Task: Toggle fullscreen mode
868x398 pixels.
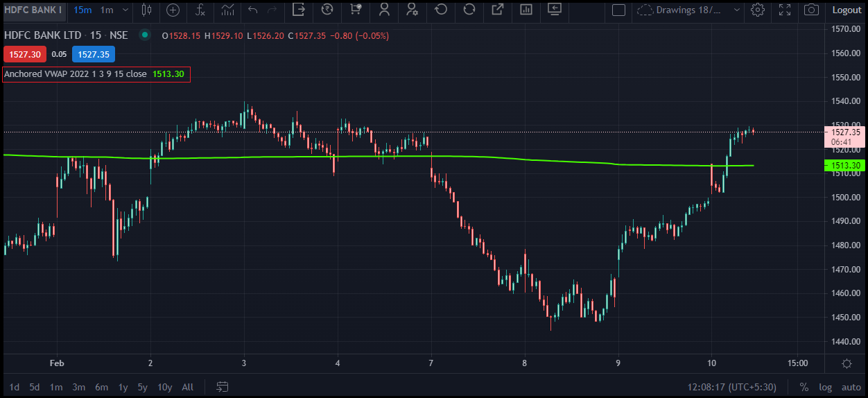Action: pyautogui.click(x=785, y=10)
